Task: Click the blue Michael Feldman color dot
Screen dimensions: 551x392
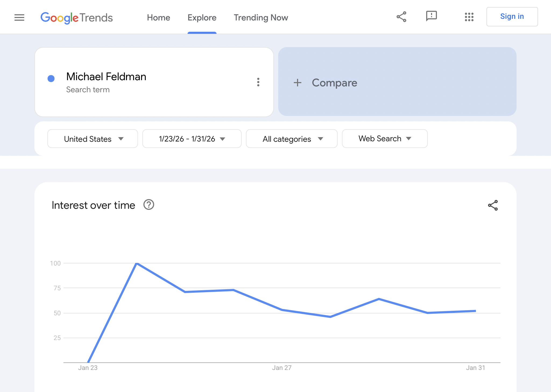Action: [51, 79]
